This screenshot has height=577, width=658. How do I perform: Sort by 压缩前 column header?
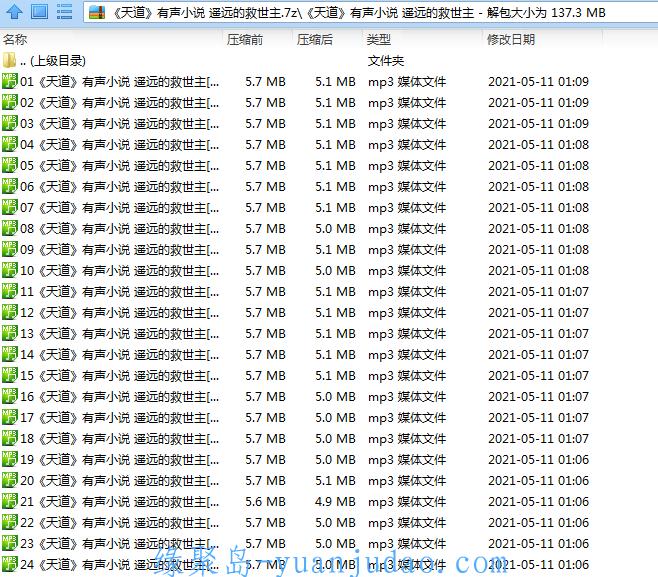245,39
